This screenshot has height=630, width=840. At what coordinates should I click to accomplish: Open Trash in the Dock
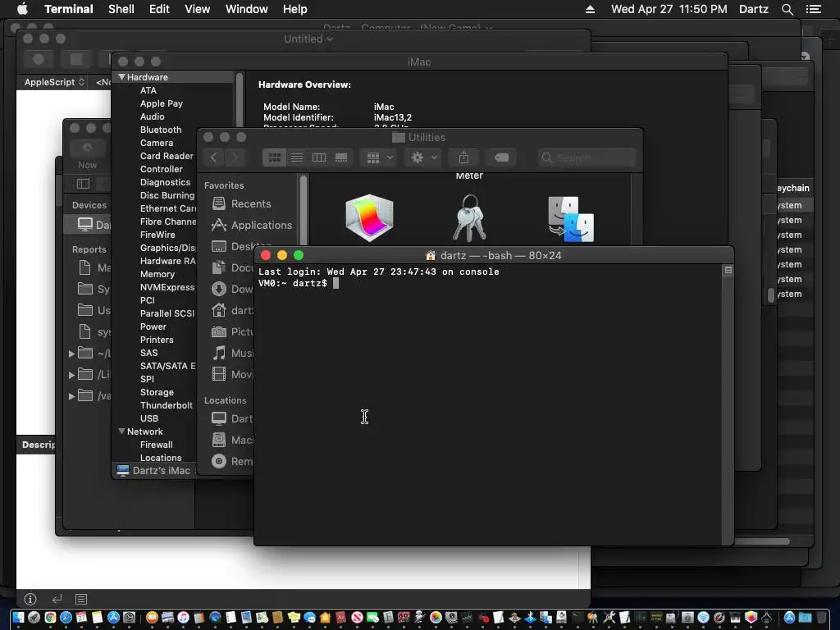tap(821, 617)
